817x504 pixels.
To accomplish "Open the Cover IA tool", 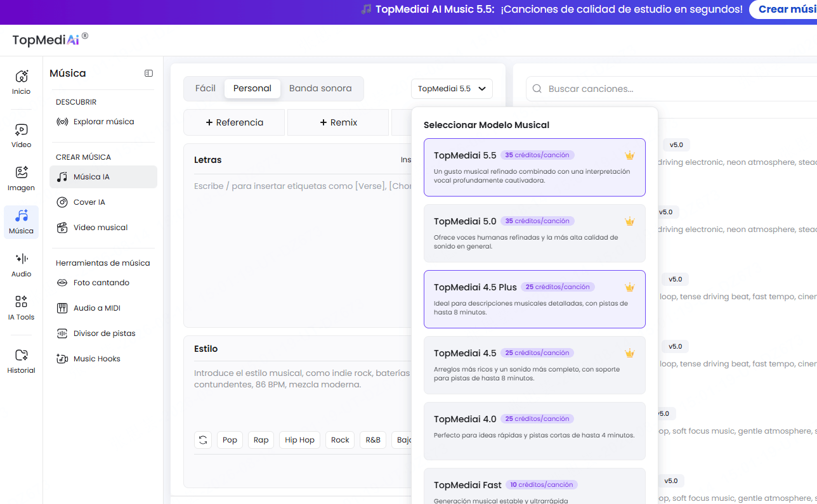I will 103,202.
